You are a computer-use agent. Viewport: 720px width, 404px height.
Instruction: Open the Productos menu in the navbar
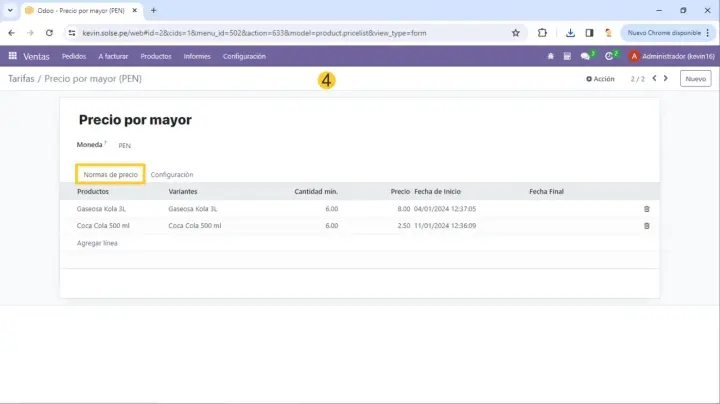tap(156, 56)
